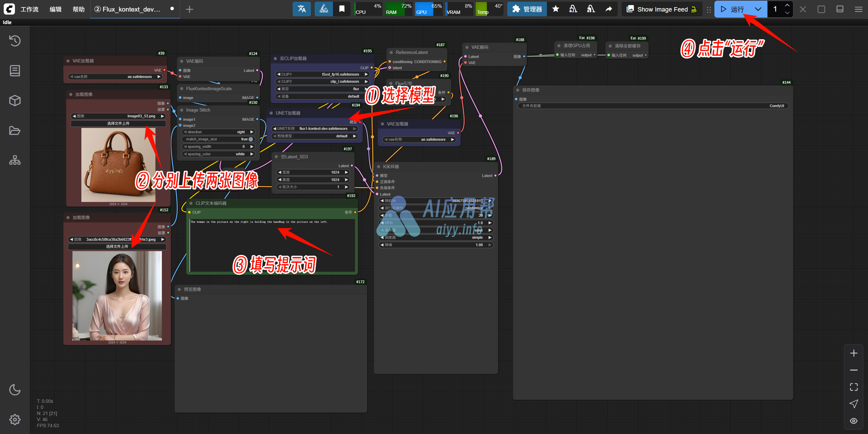Open the CLIP1 t5xxl_fp16 selector
Viewport: 868px width, 434px height.
322,74
